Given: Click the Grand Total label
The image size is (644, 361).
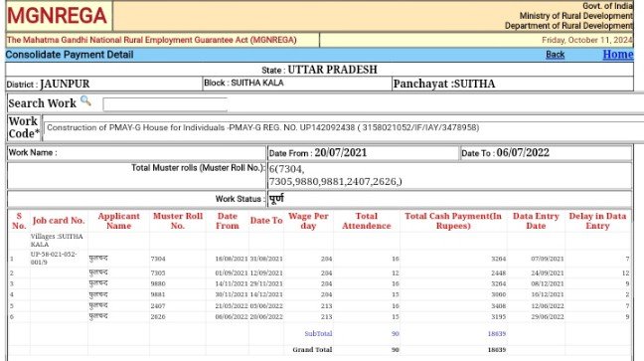Looking at the screenshot, I should [x=312, y=350].
